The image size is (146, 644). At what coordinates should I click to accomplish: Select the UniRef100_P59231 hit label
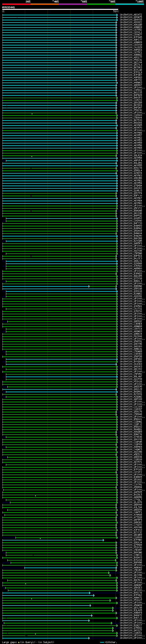131,60
